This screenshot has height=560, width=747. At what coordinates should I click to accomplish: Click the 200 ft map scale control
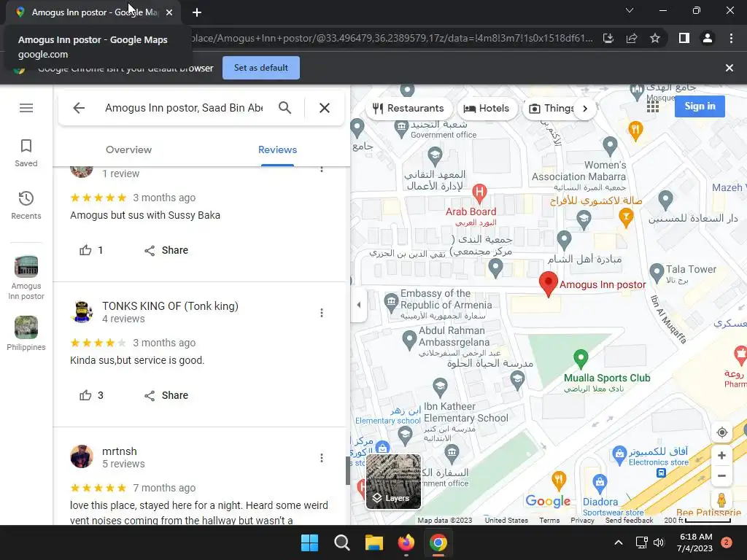click(697, 520)
